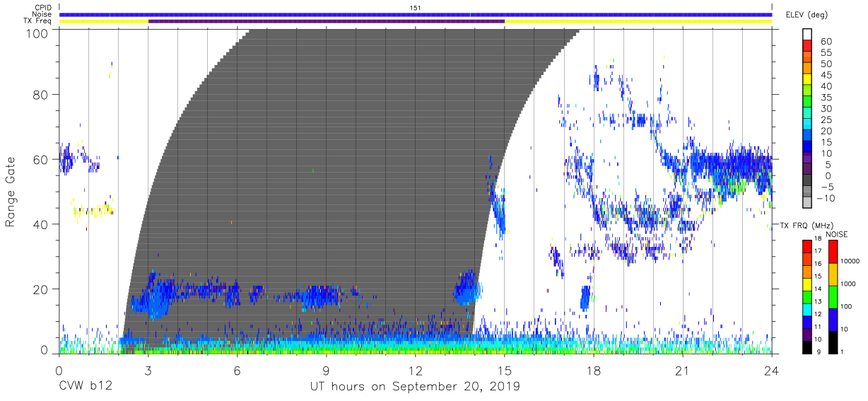868x401 pixels.
Task: Pick the blue swatch in NOISE legend
Action: (x=833, y=319)
